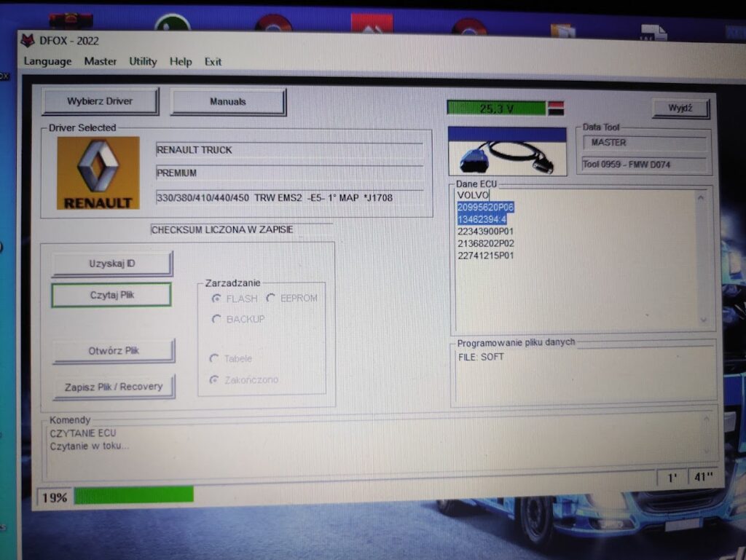Select the 22343900P01 entry in ECU data
The image size is (746, 560).
click(486, 232)
